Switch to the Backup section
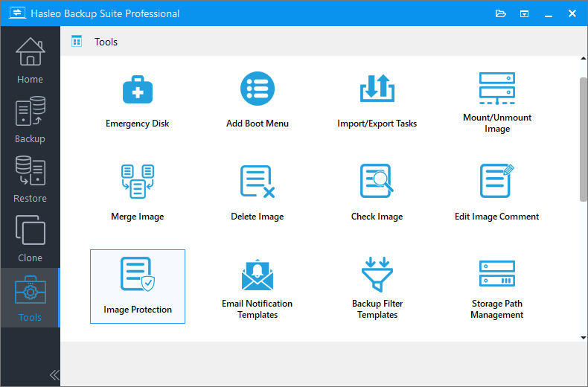The height and width of the screenshot is (387, 588). tap(30, 119)
